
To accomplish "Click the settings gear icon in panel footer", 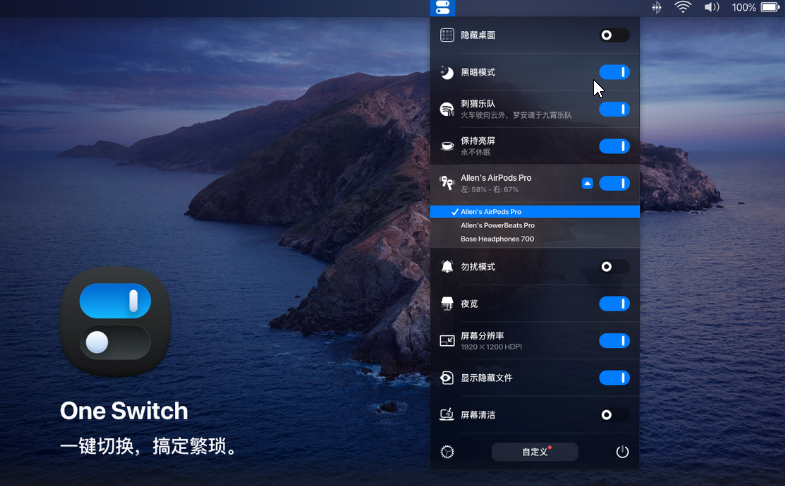I will click(x=447, y=452).
